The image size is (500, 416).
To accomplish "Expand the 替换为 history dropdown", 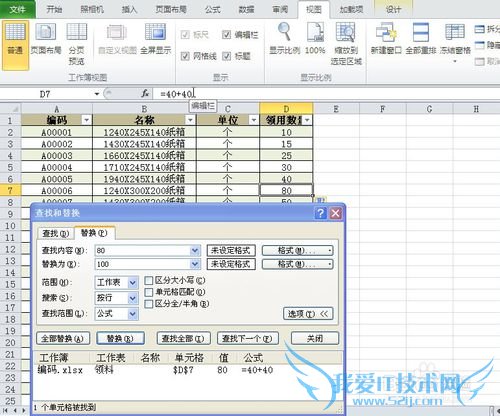I will click(x=195, y=264).
